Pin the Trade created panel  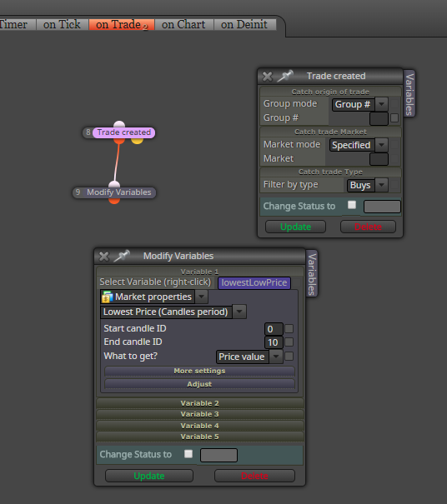tap(285, 76)
